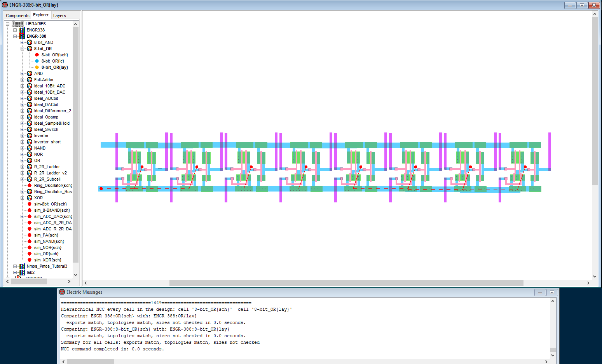Select Ideal_Differencer_2 tree item
The image size is (602, 364).
tap(52, 111)
